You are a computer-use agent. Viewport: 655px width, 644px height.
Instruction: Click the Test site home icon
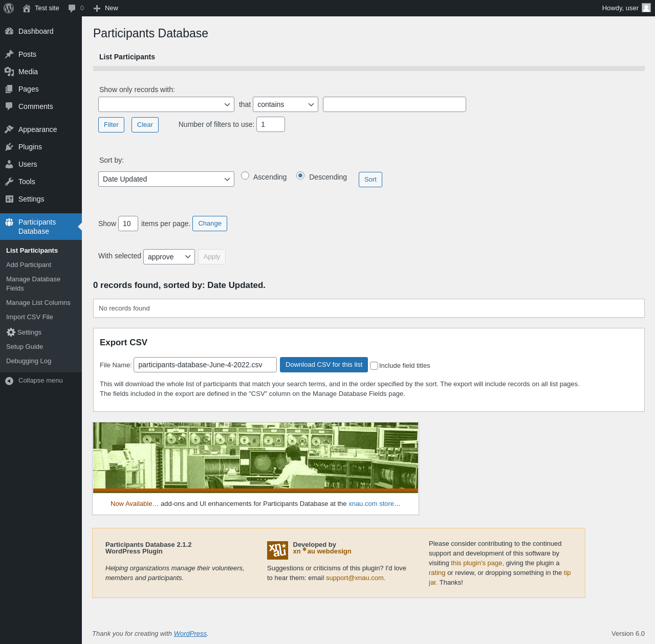[x=27, y=8]
